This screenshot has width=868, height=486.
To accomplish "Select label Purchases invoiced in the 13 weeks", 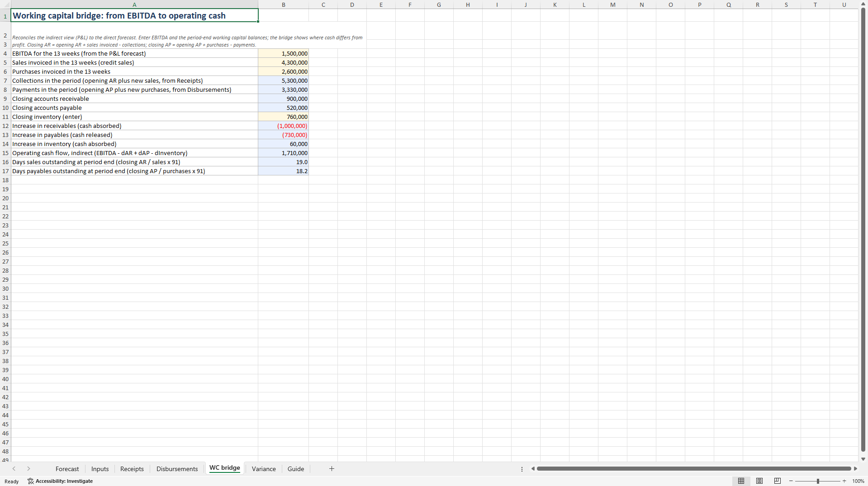I will click(x=134, y=71).
